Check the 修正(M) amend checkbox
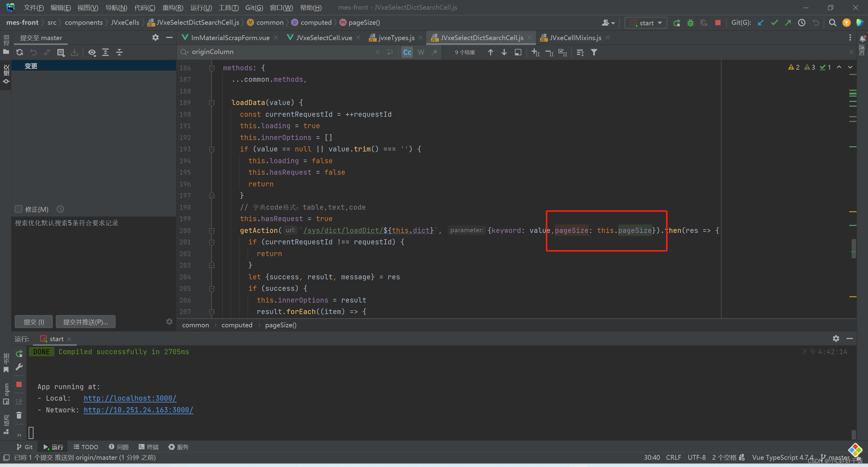 (x=18, y=209)
